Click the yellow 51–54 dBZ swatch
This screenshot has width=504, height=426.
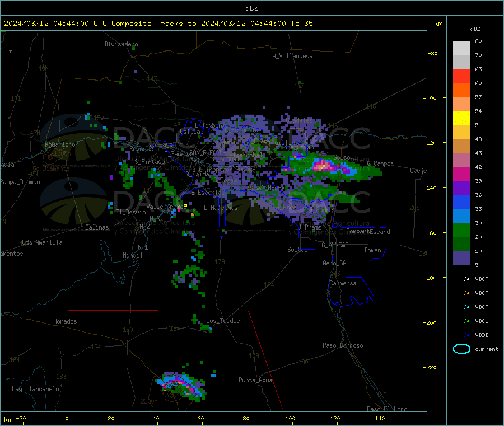tap(461, 118)
